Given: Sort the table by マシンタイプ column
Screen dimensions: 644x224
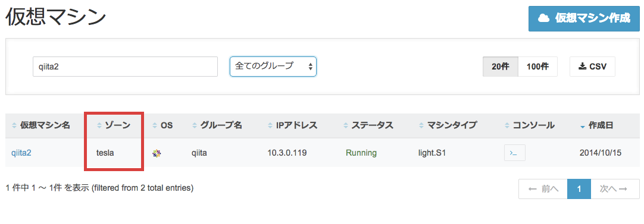Looking at the screenshot, I should point(448,125).
